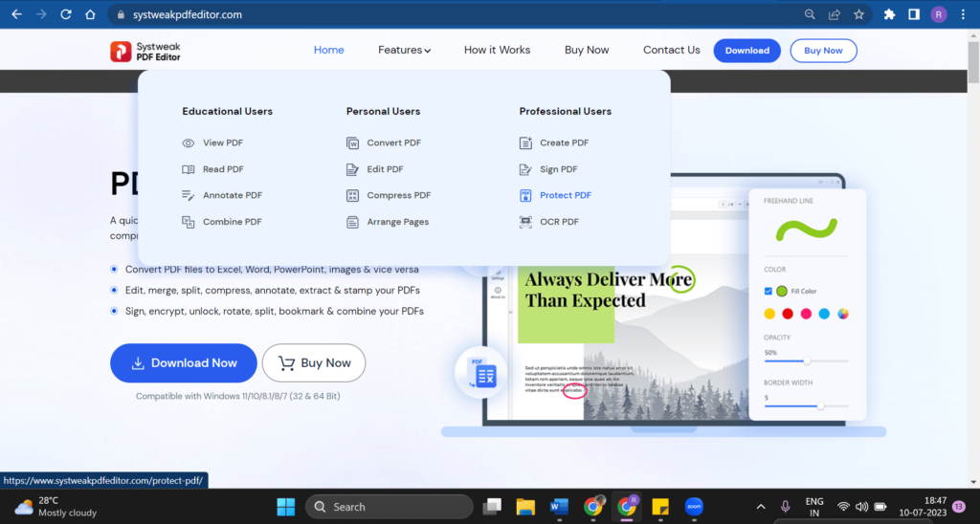The height and width of the screenshot is (524, 980).
Task: Click the page vertical scrollbar
Action: pos(973,62)
